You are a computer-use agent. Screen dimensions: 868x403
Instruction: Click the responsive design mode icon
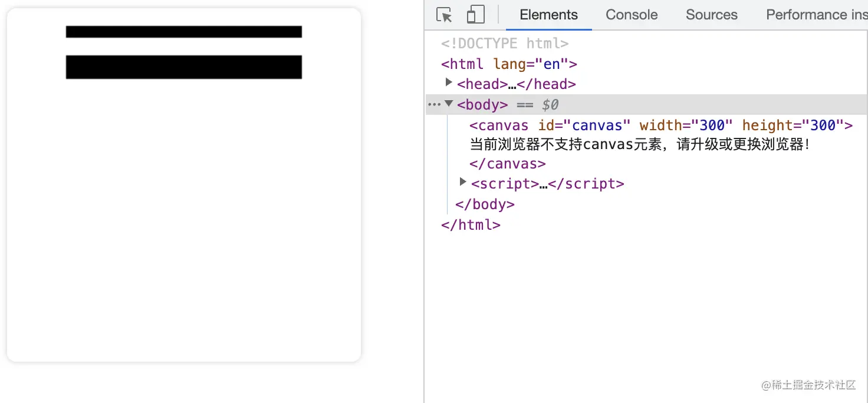click(475, 14)
